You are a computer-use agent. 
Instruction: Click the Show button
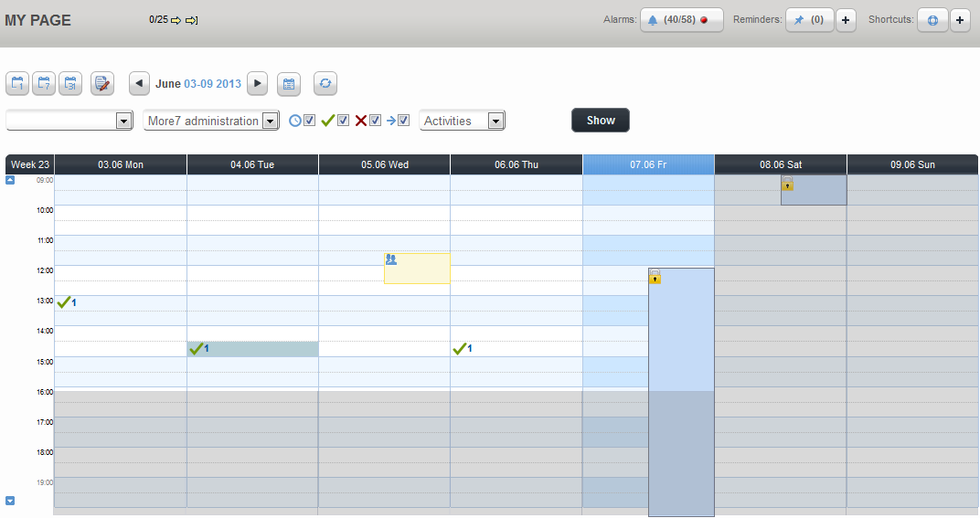pos(601,121)
